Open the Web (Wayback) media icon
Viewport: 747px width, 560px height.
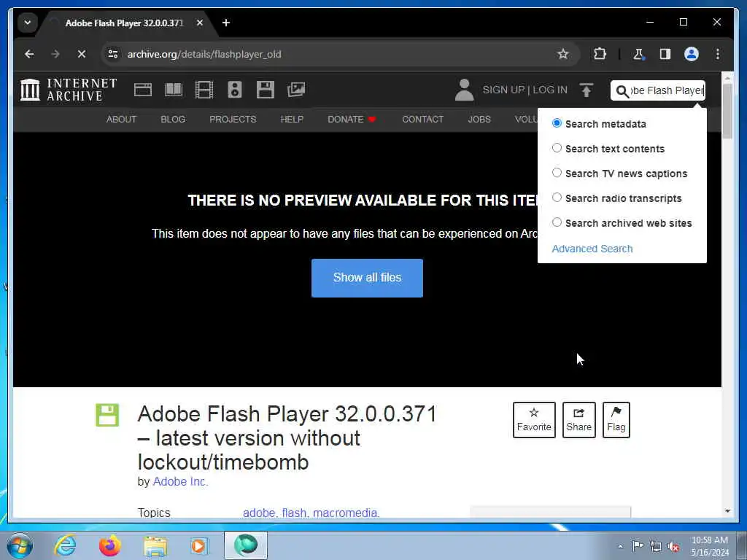point(143,90)
